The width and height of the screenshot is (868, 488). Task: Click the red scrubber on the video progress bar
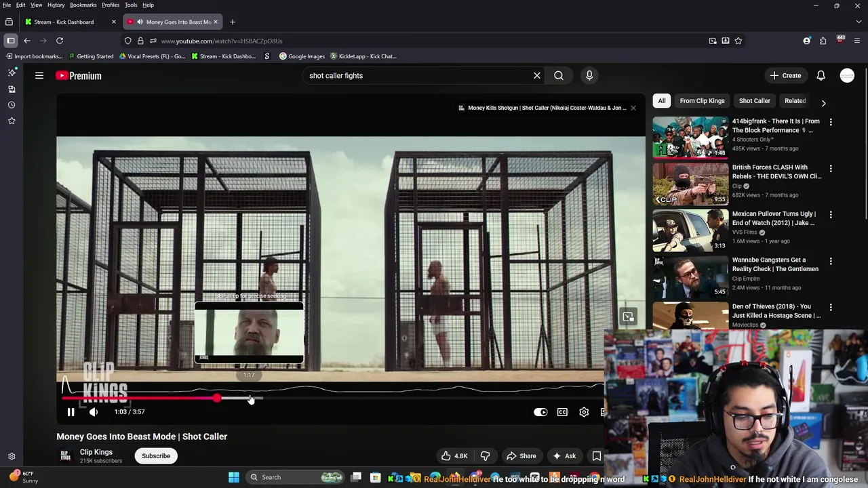(216, 399)
